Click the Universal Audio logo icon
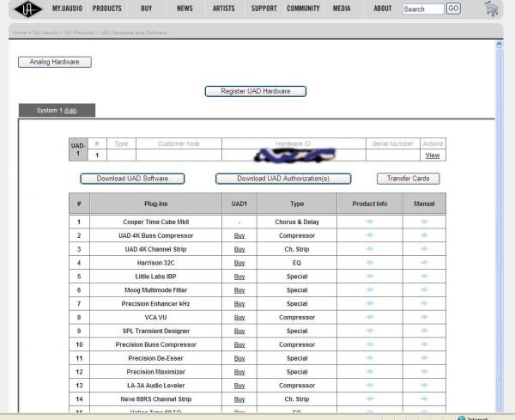Screen dimensions: 515x420 click(x=27, y=9)
